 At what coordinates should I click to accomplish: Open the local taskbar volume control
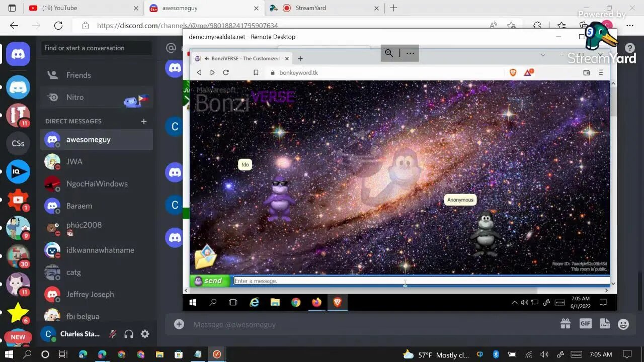544,354
